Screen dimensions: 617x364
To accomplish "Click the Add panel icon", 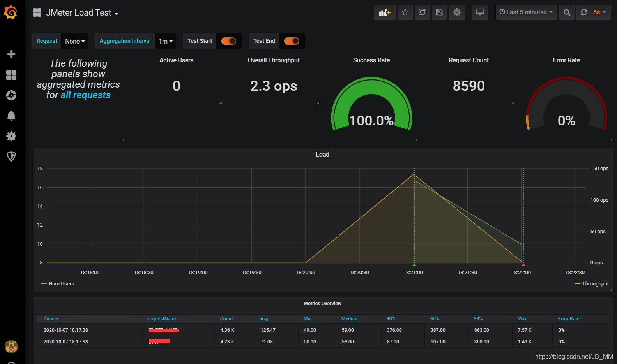I will [385, 12].
